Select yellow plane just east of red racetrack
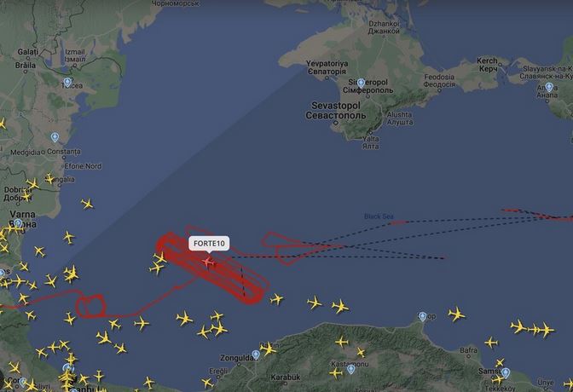573x392 pixels. pos(276,299)
